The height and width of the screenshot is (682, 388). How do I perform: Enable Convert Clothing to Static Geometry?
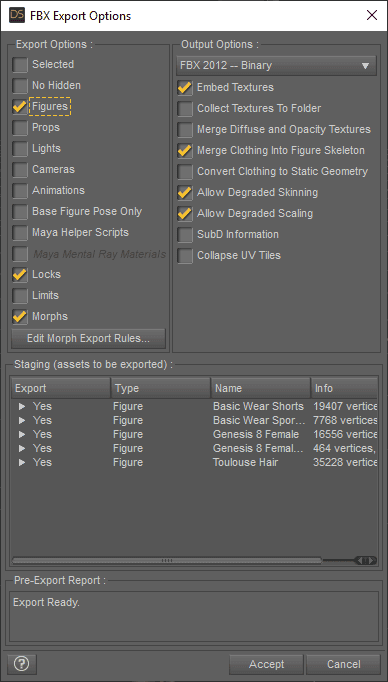[x=185, y=171]
